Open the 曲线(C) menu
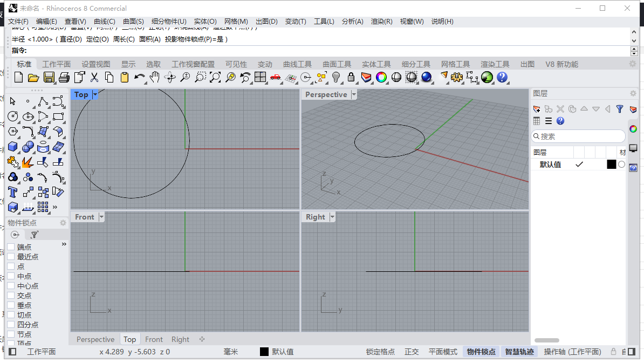Viewport: 644px width, 363px height. (104, 22)
